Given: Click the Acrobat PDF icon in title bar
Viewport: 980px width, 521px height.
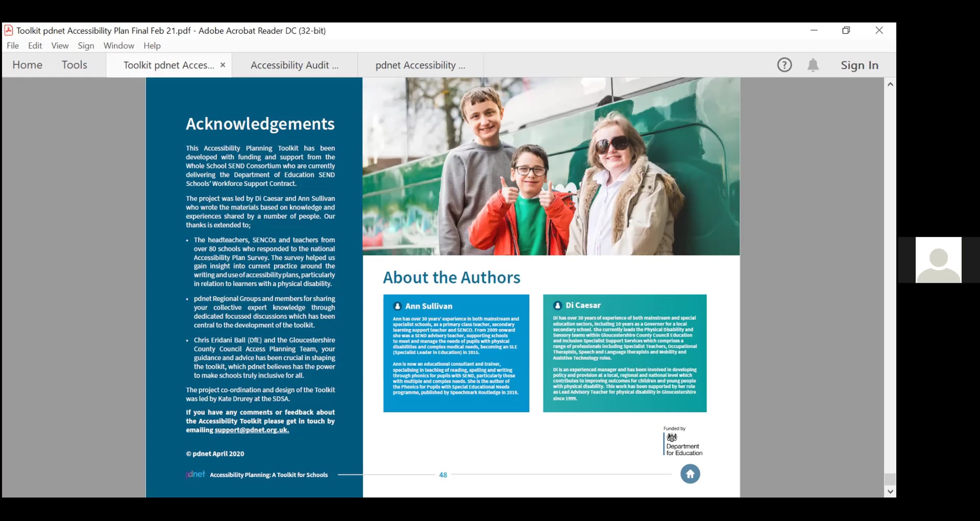Looking at the screenshot, I should pos(9,30).
